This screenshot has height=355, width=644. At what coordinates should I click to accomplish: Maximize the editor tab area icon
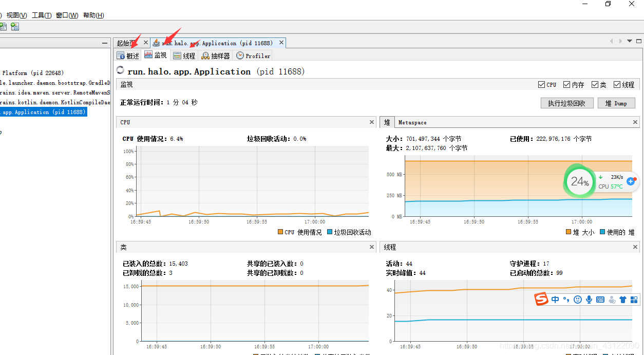(x=639, y=41)
